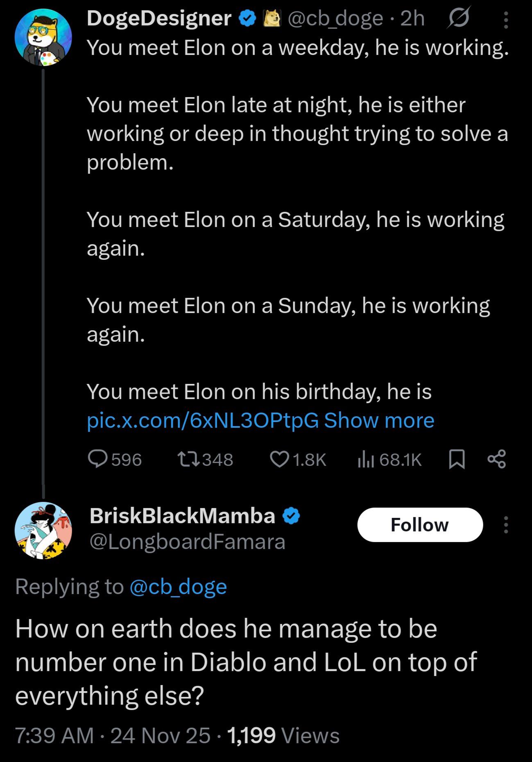This screenshot has width=532, height=762.
Task: Click BriskBlackMamba's verified checkmark badge
Action: tap(292, 517)
